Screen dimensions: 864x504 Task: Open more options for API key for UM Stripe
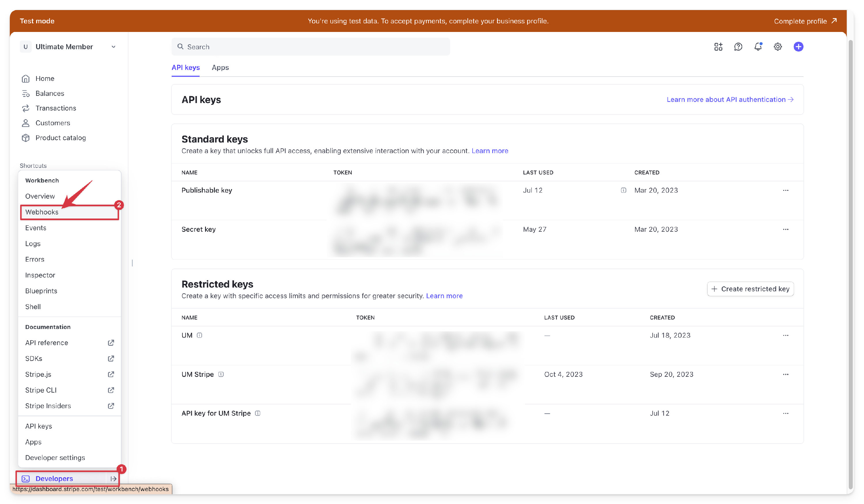pos(785,413)
